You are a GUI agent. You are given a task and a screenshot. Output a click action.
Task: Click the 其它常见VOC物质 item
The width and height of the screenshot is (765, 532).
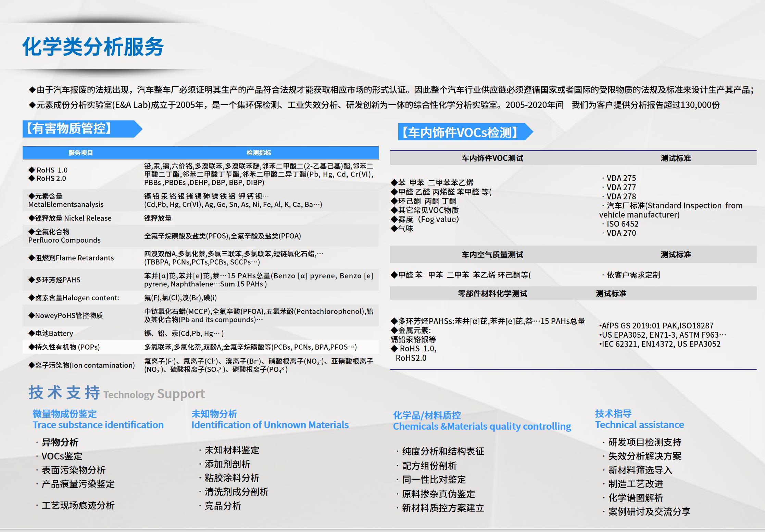(425, 210)
